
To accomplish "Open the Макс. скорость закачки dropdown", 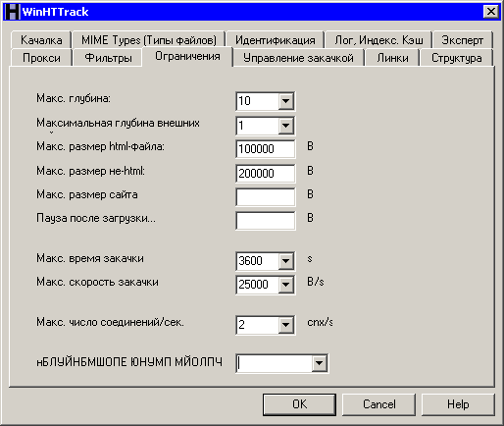I will [285, 285].
